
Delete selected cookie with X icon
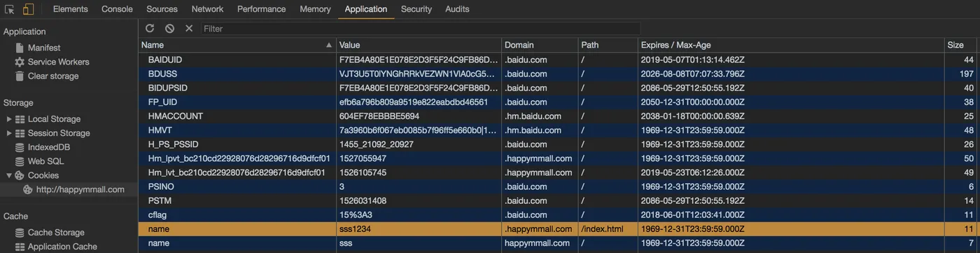[x=189, y=28]
